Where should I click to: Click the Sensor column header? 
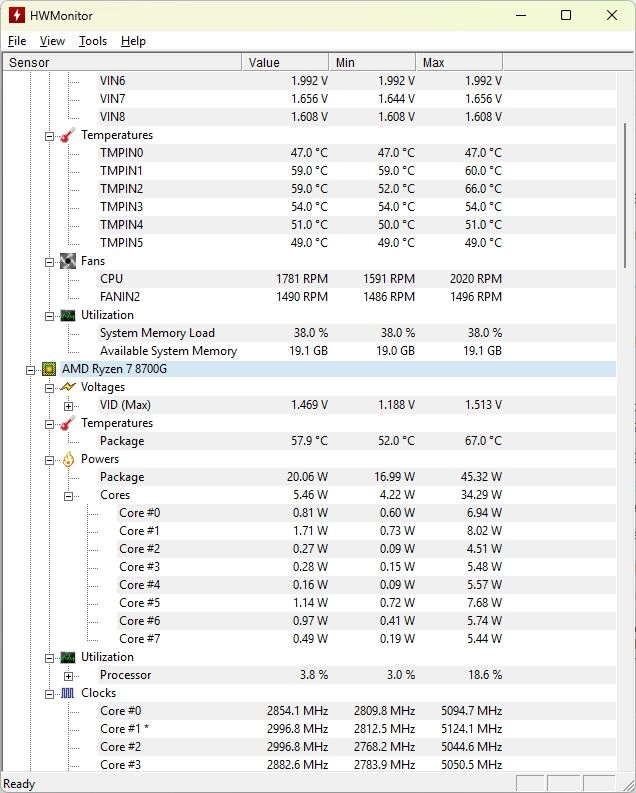122,62
